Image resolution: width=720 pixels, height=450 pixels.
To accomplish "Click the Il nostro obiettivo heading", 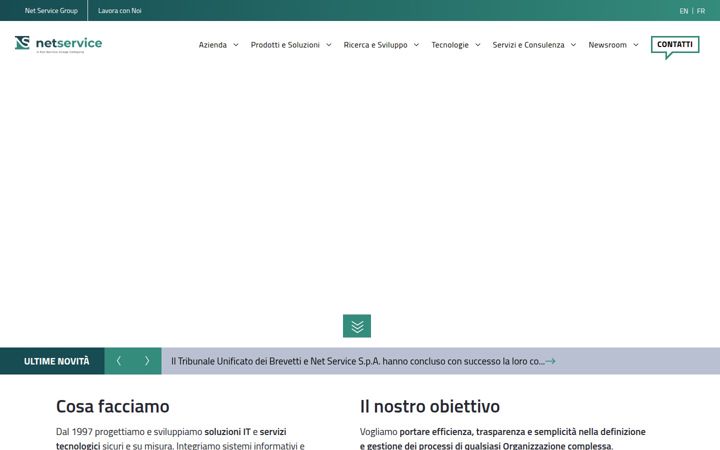I will [x=430, y=406].
